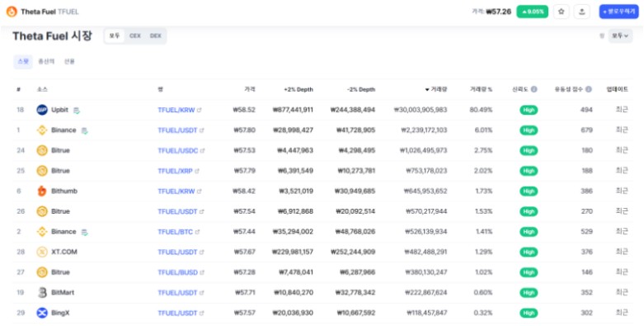Image resolution: width=644 pixels, height=326 pixels.
Task: Click Bitrue logo in TFUEL/XRP row
Action: [42, 171]
